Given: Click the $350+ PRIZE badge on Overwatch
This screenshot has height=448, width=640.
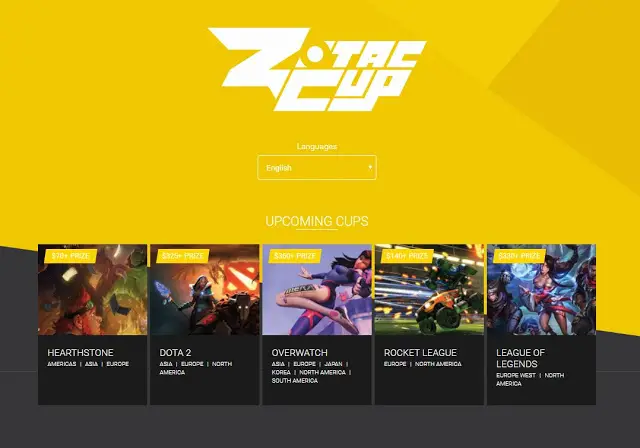Looking at the screenshot, I should pos(295,256).
